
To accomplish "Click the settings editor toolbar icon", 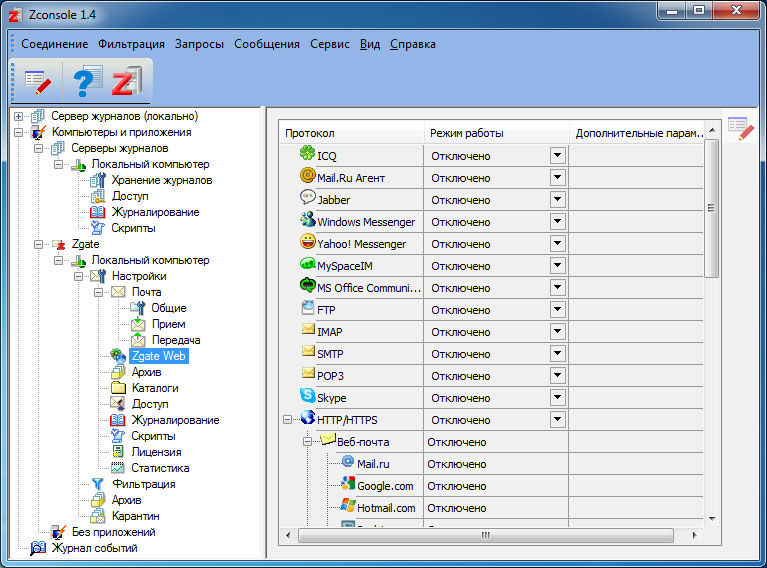I will pyautogui.click(x=38, y=82).
